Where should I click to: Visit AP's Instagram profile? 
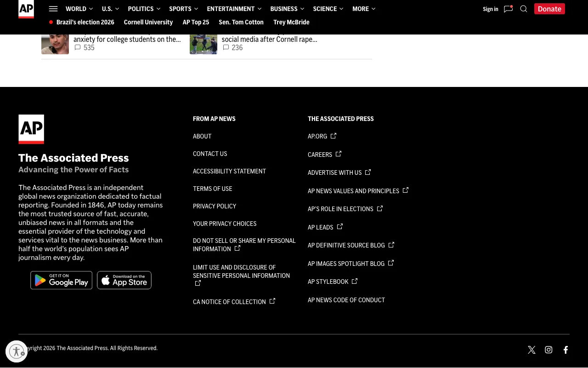pyautogui.click(x=548, y=350)
